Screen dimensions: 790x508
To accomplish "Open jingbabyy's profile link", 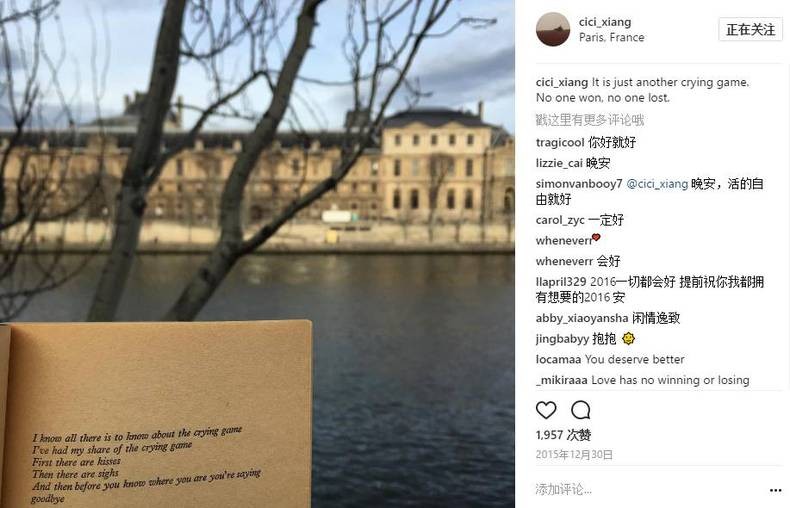I will (562, 339).
